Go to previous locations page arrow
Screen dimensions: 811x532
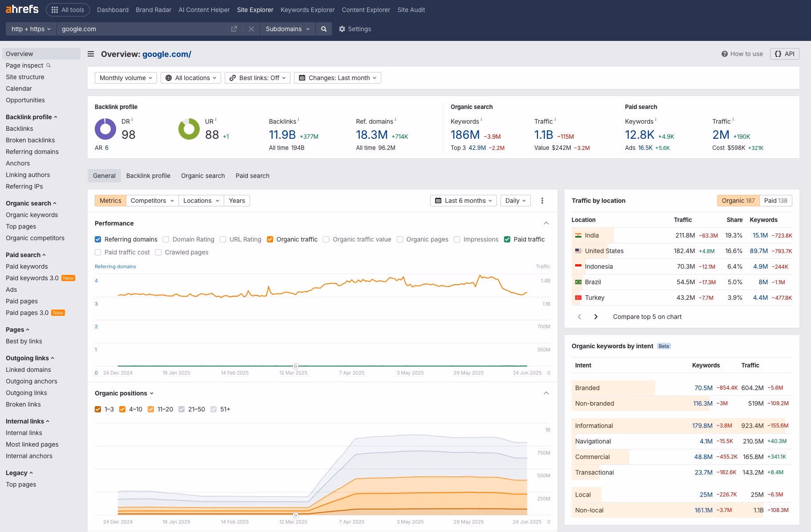click(579, 317)
